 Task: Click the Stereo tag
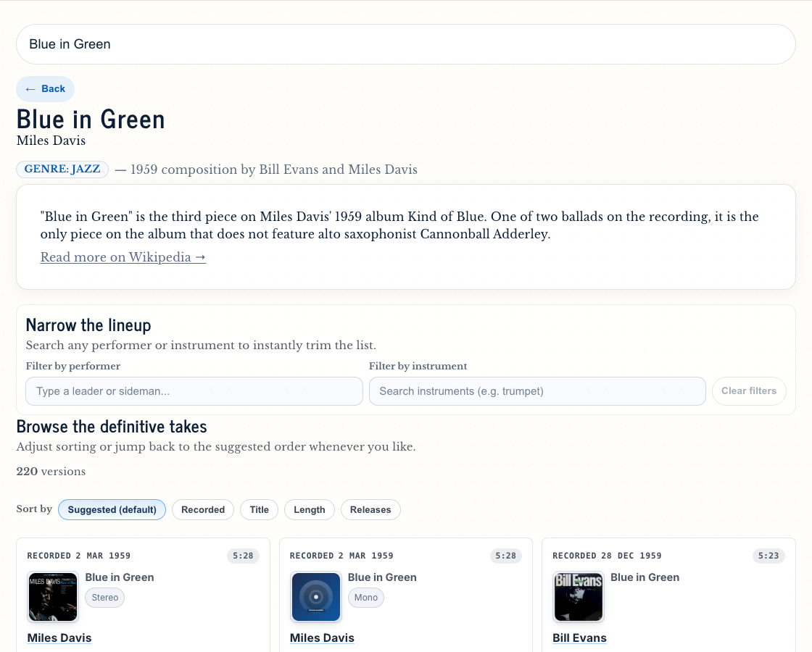[x=105, y=598]
